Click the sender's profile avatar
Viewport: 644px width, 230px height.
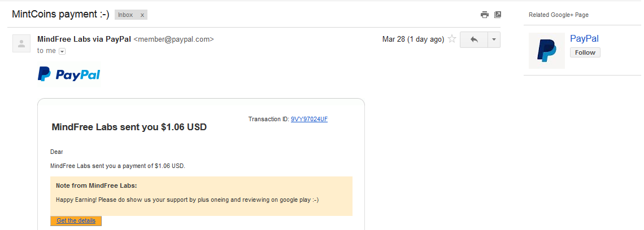[x=21, y=43]
